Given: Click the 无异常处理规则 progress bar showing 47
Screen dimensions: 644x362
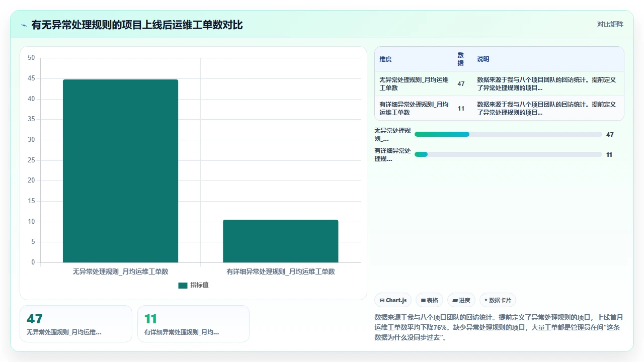Looking at the screenshot, I should pos(508,134).
